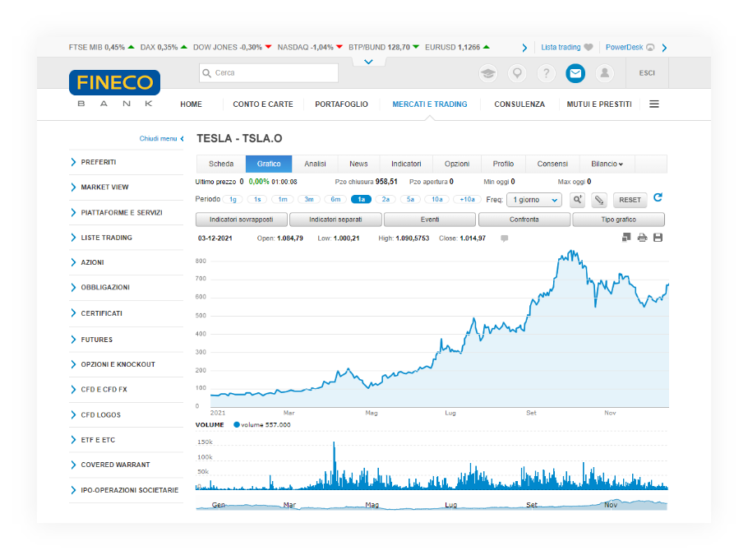Open the user profile icon
This screenshot has height=560, width=748.
[604, 73]
